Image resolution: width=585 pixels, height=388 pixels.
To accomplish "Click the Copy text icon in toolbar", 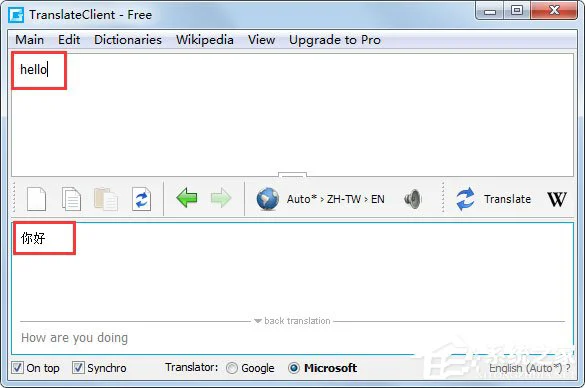I will (x=71, y=199).
